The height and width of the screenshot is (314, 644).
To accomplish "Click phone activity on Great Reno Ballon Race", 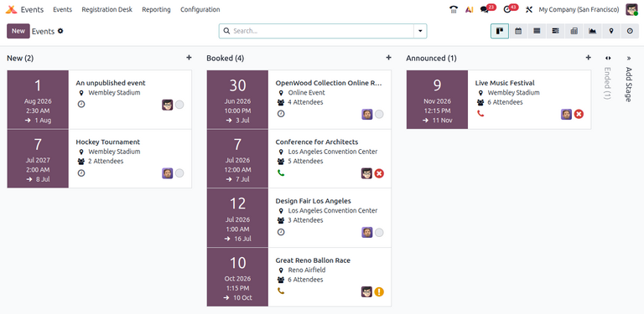I will (x=281, y=291).
